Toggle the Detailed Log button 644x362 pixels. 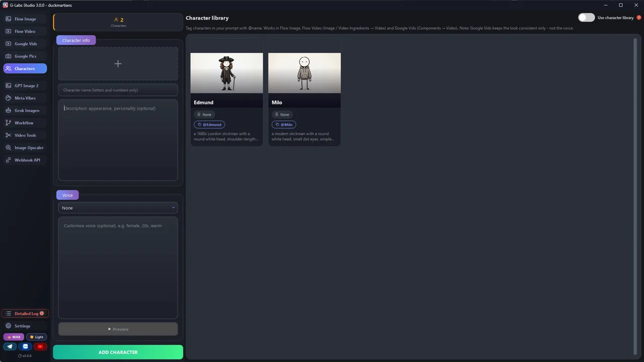tap(25, 314)
